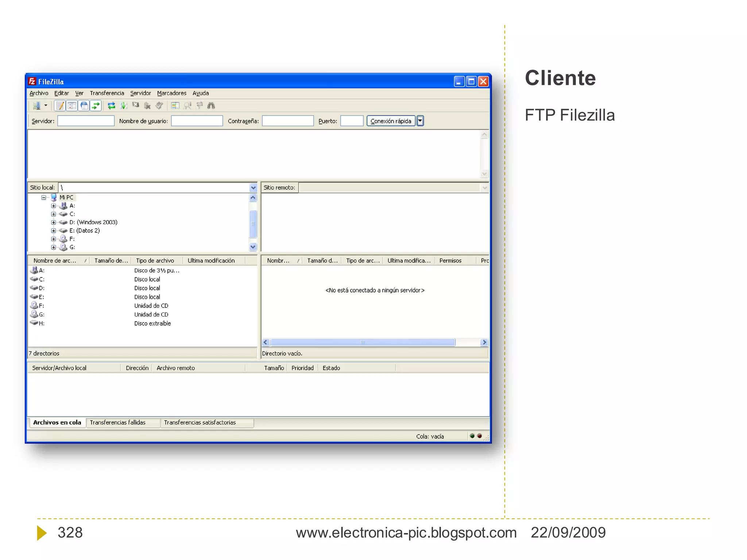Toggle queue processing green arrow icon
The height and width of the screenshot is (560, 747).
[124, 106]
